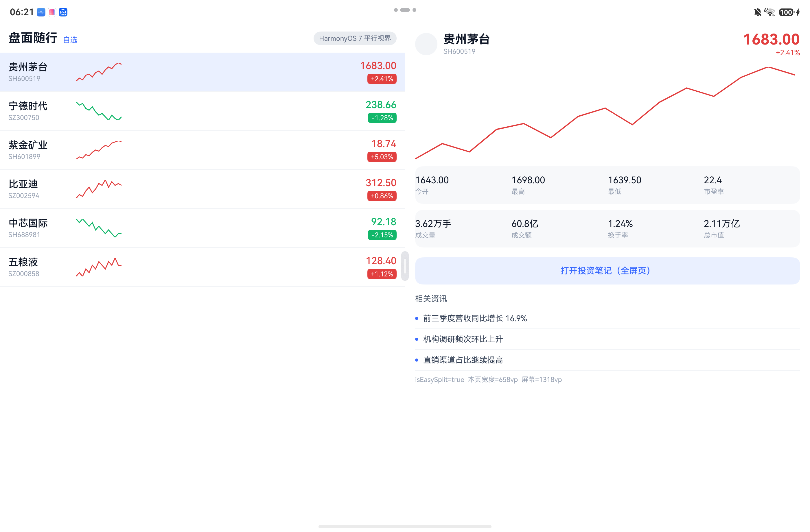
Task: Tap the HarmonyOS 7 平行视界 badge
Action: (355, 38)
